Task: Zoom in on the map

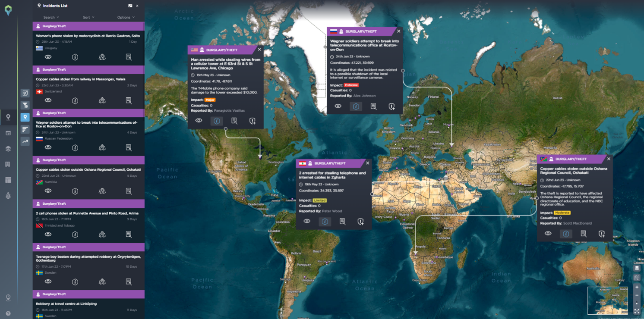Action: 637,287
